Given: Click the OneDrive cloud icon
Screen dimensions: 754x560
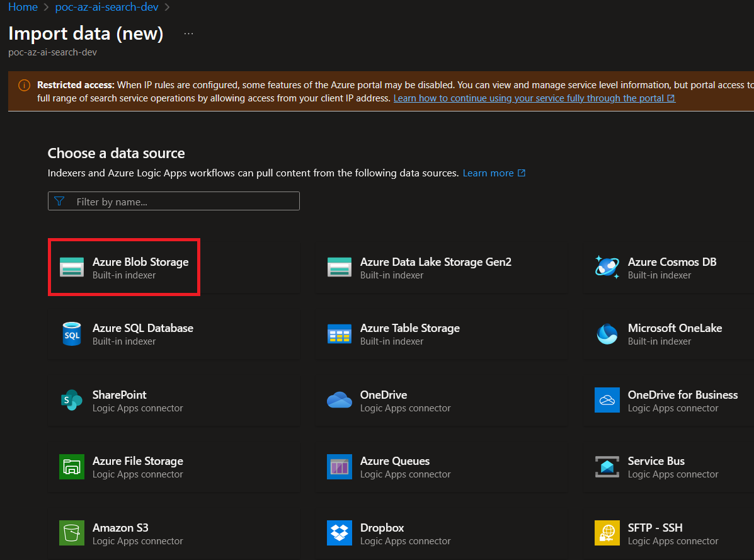Looking at the screenshot, I should [339, 400].
